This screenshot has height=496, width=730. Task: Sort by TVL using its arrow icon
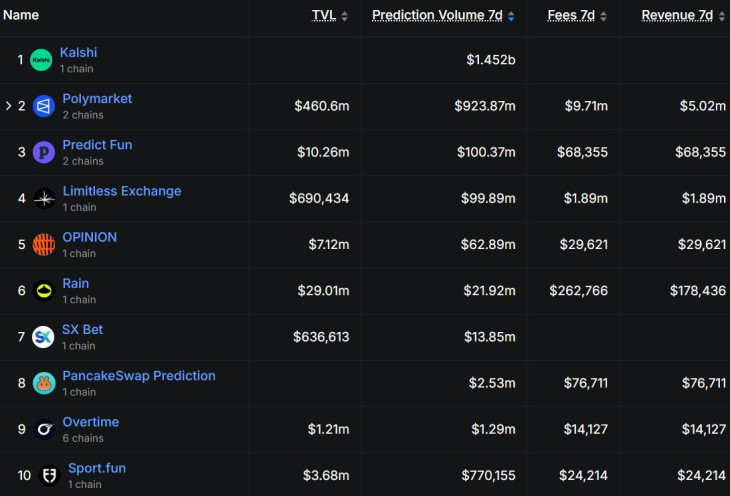pyautogui.click(x=345, y=16)
